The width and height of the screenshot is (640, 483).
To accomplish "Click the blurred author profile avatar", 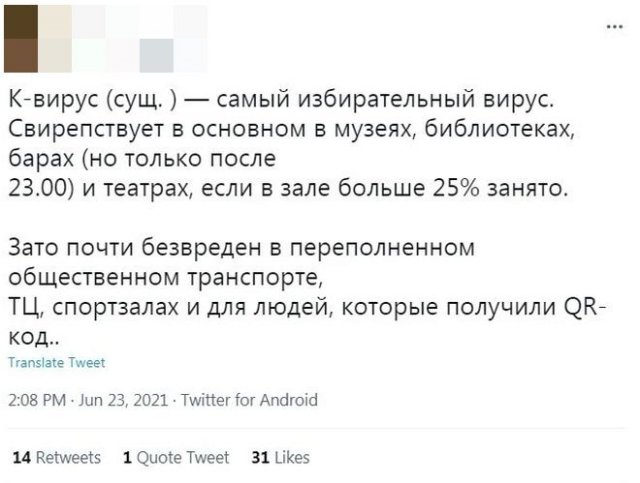I will [x=39, y=38].
